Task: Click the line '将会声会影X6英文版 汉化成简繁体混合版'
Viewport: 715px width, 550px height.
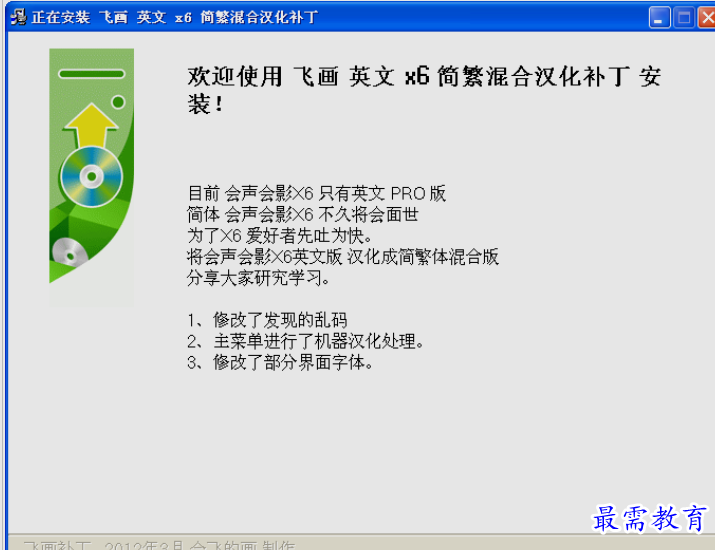Action: pos(343,256)
